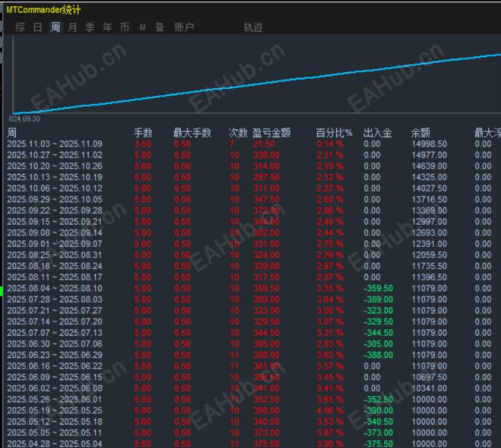Viewport: 501px width, 448px height.
Task: Click withdrawal value -359.50
Action: point(379,289)
